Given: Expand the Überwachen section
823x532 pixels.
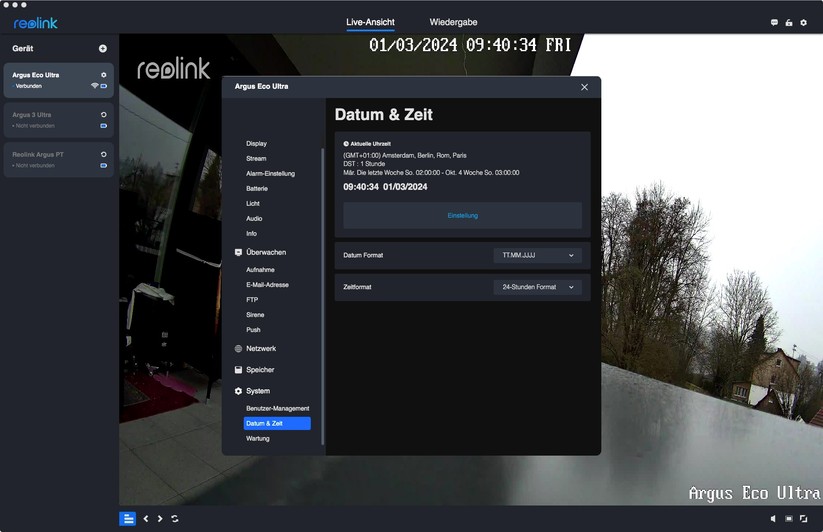Looking at the screenshot, I should point(266,252).
